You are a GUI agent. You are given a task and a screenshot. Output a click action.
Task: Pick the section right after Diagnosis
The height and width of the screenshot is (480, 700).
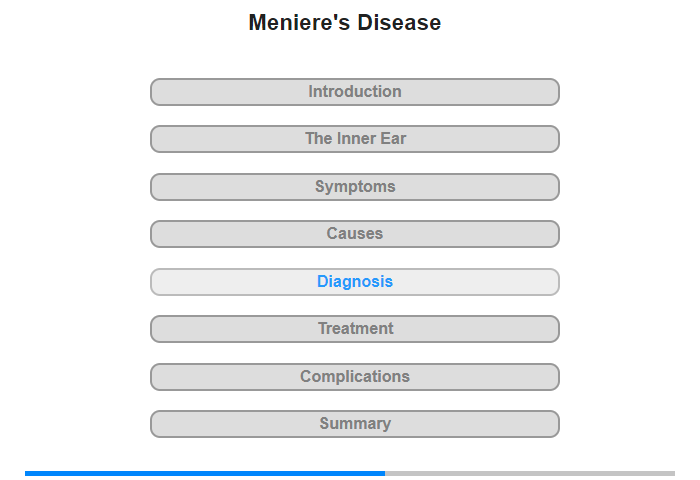click(x=354, y=329)
